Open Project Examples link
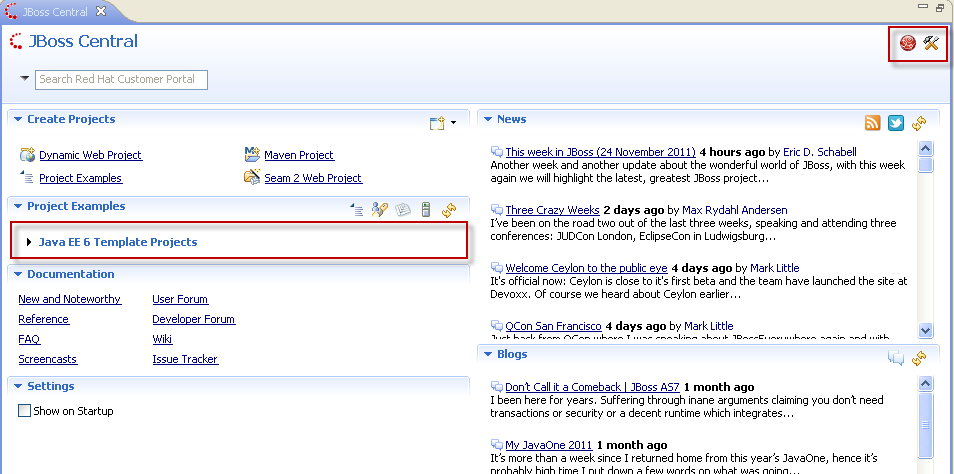954x474 pixels. pos(80,178)
